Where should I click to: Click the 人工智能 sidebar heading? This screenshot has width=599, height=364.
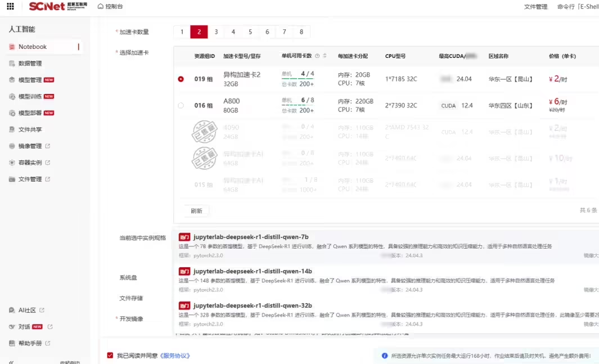pos(22,29)
